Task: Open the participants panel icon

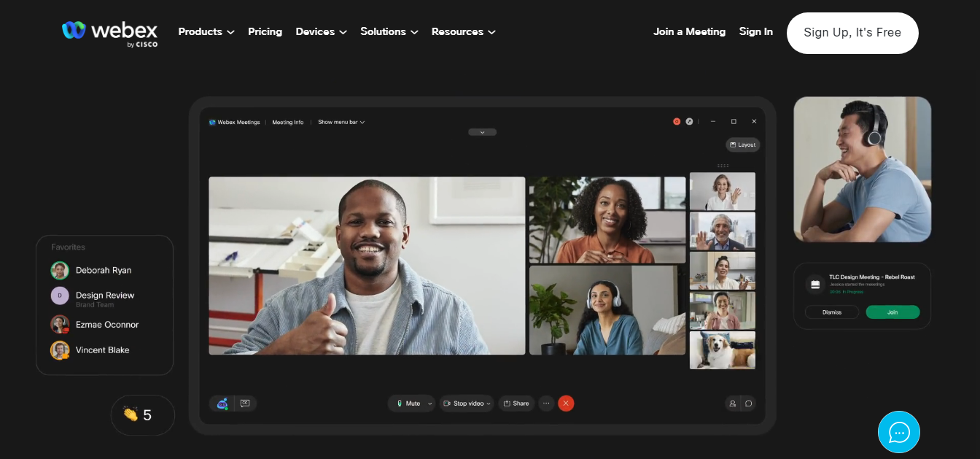Action: (732, 403)
